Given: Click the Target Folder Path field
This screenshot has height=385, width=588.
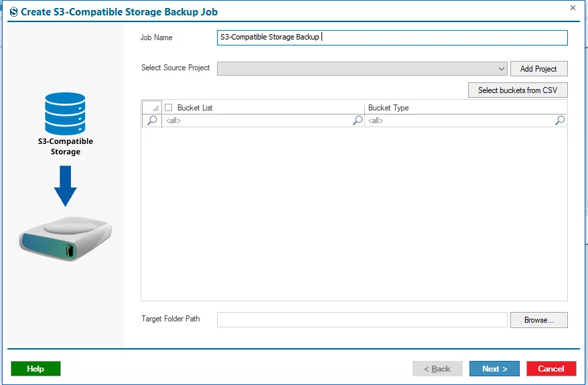Looking at the screenshot, I should point(362,320).
